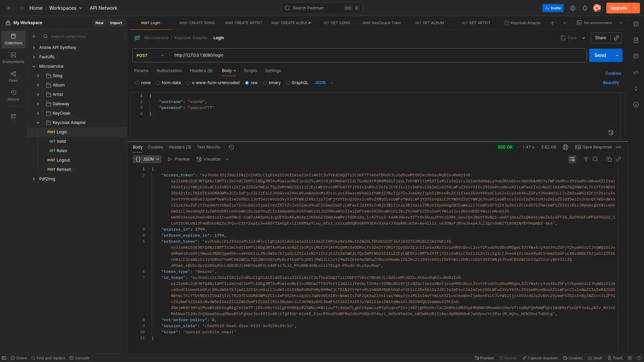Copy the request link icon beside Share
The image size is (644, 362).
616,38
